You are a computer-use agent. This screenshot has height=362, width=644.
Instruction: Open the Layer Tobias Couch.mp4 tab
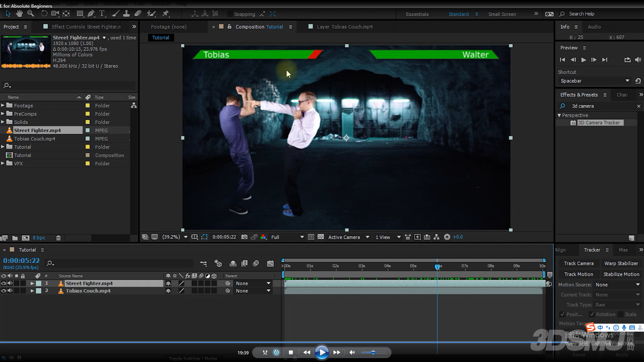tap(344, 27)
